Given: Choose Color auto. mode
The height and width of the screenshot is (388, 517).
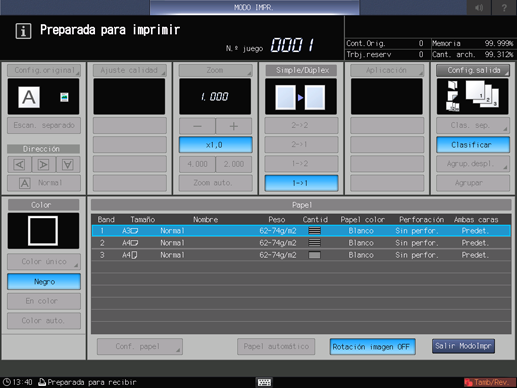Looking at the screenshot, I should (x=44, y=321).
